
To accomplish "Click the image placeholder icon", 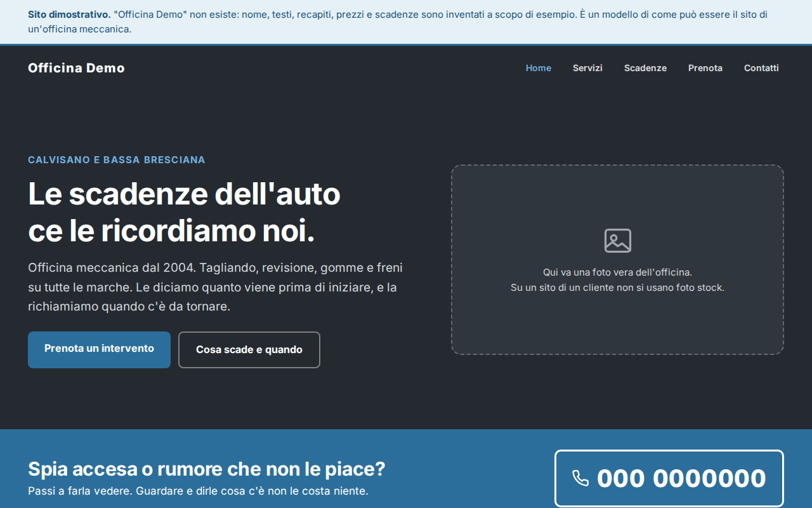I will 617,241.
